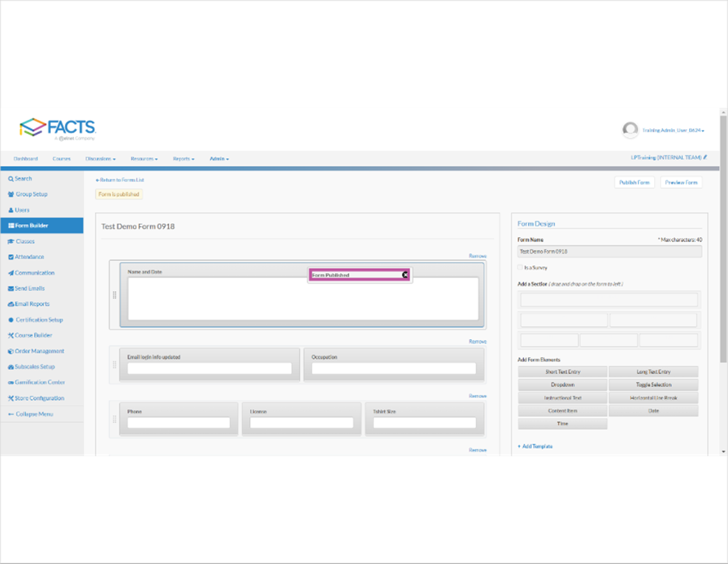Open the Resources dropdown menu
This screenshot has height=564, width=728.
pos(144,158)
